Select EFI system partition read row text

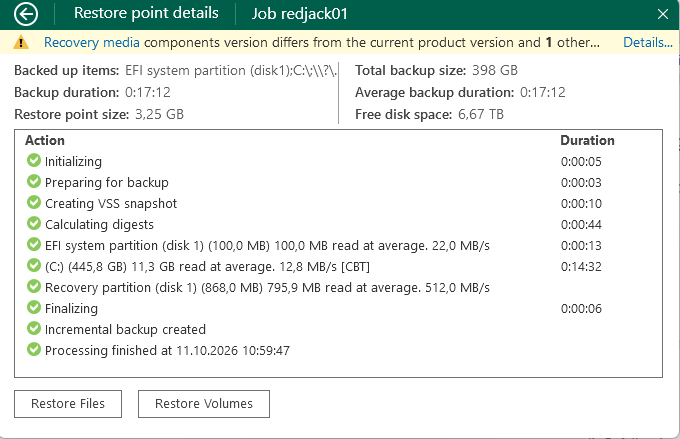pos(267,246)
